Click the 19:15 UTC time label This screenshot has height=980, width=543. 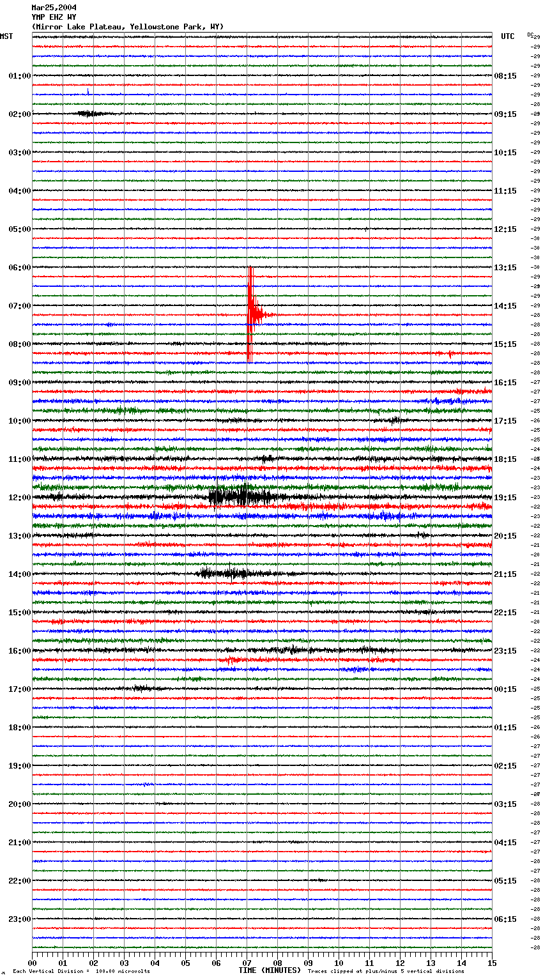pyautogui.click(x=505, y=498)
